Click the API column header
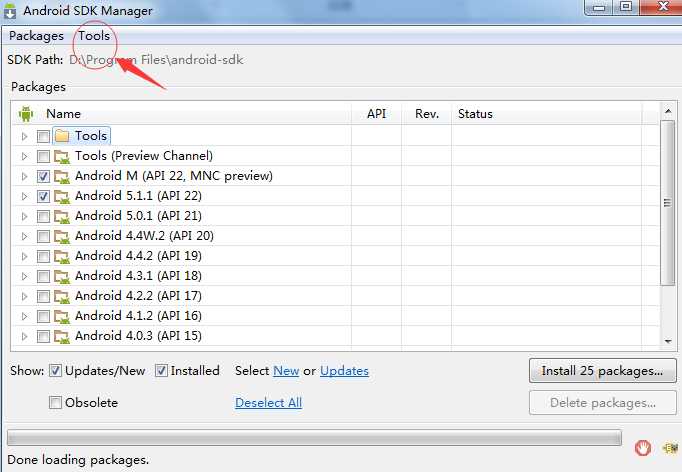The height and width of the screenshot is (472, 682). point(376,114)
